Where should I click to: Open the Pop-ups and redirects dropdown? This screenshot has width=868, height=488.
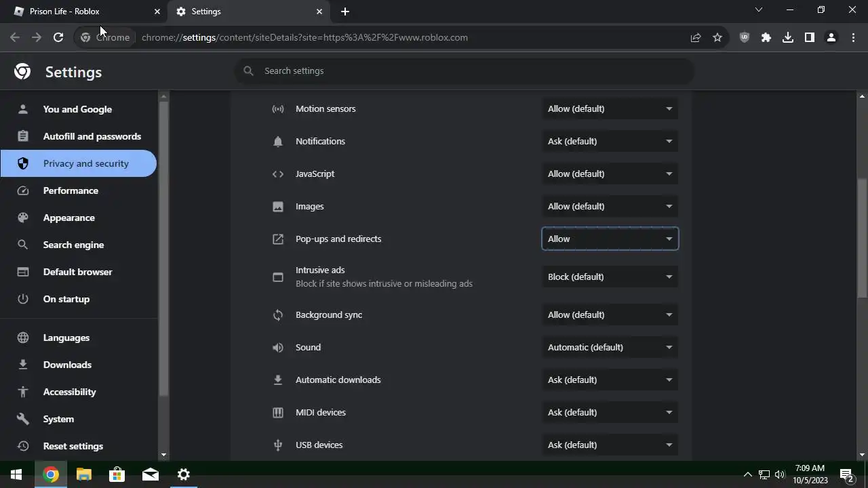(x=610, y=239)
